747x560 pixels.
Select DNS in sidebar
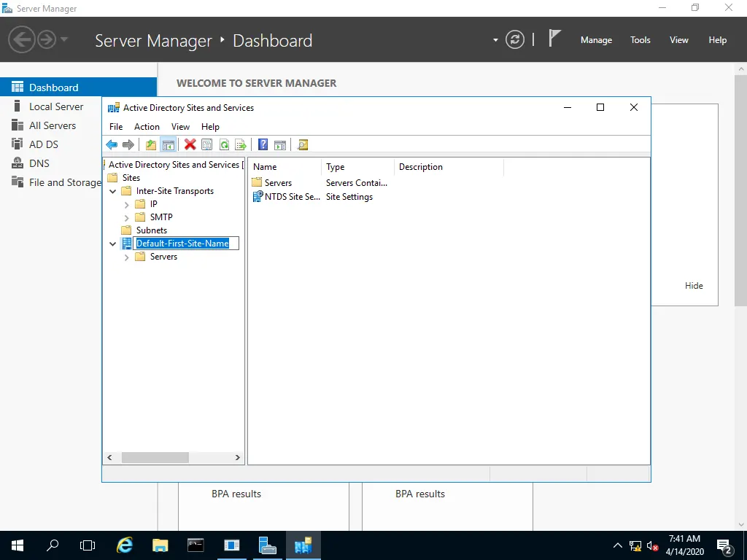[x=51, y=163]
